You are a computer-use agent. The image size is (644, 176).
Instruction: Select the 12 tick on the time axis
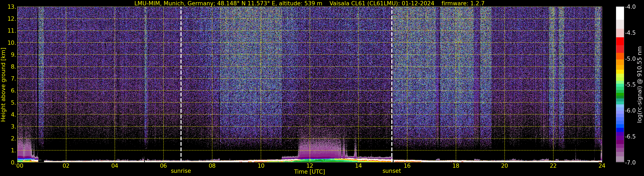point(310,166)
